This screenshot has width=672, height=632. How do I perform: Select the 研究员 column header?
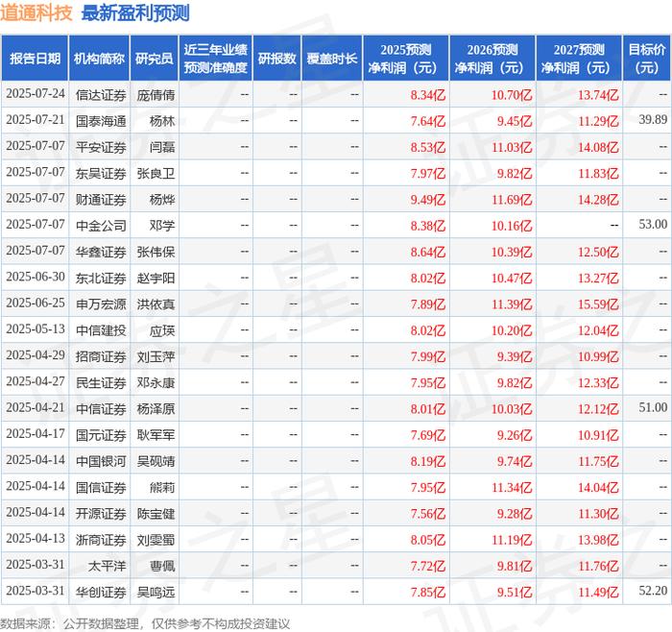pos(155,59)
